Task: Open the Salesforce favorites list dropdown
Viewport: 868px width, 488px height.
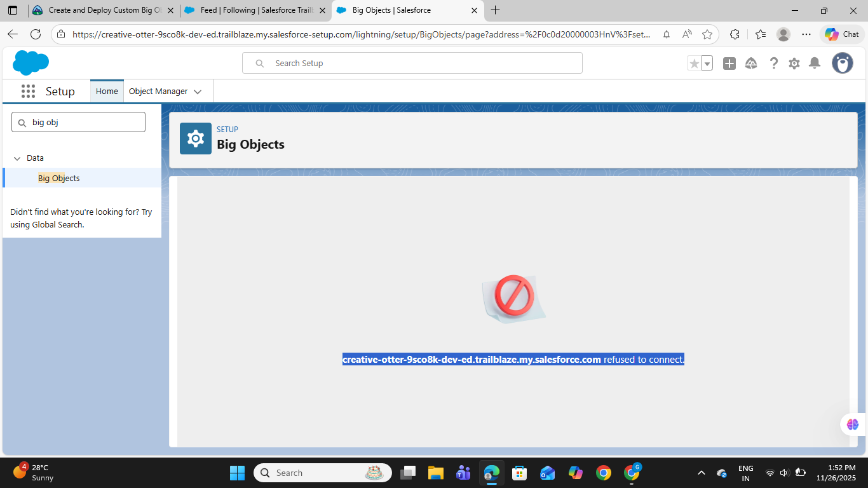Action: pos(707,64)
